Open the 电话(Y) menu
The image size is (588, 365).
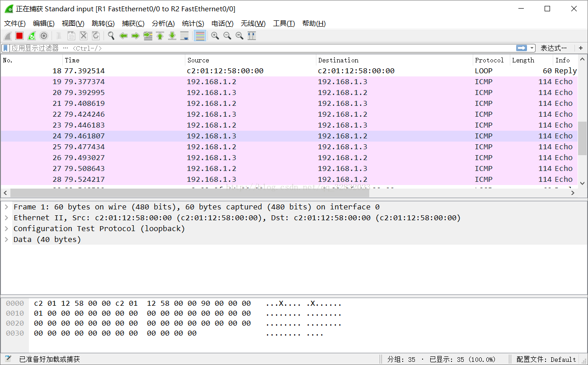222,24
